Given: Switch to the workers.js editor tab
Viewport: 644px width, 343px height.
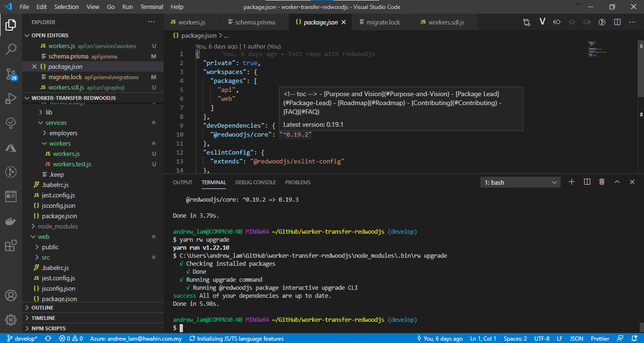Looking at the screenshot, I should tap(192, 22).
